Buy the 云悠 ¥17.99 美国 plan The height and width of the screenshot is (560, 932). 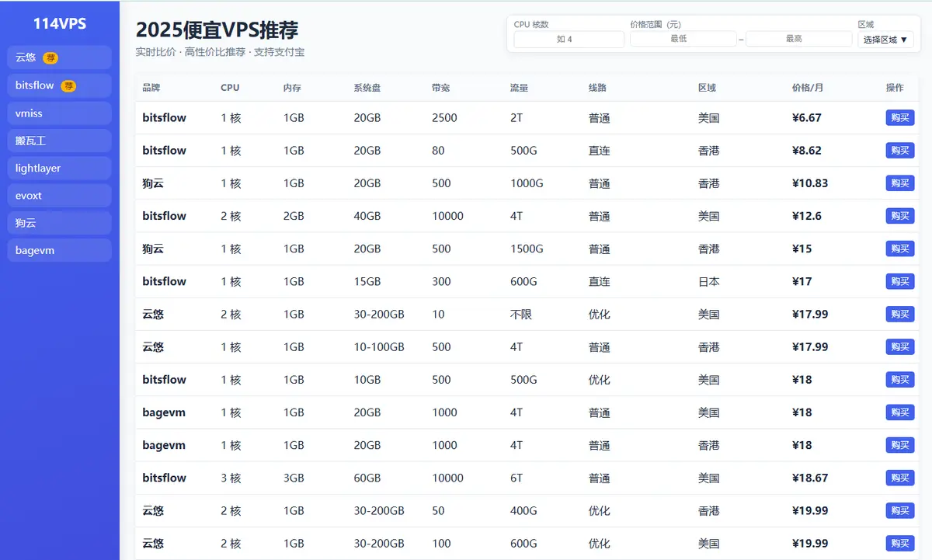[x=900, y=315]
